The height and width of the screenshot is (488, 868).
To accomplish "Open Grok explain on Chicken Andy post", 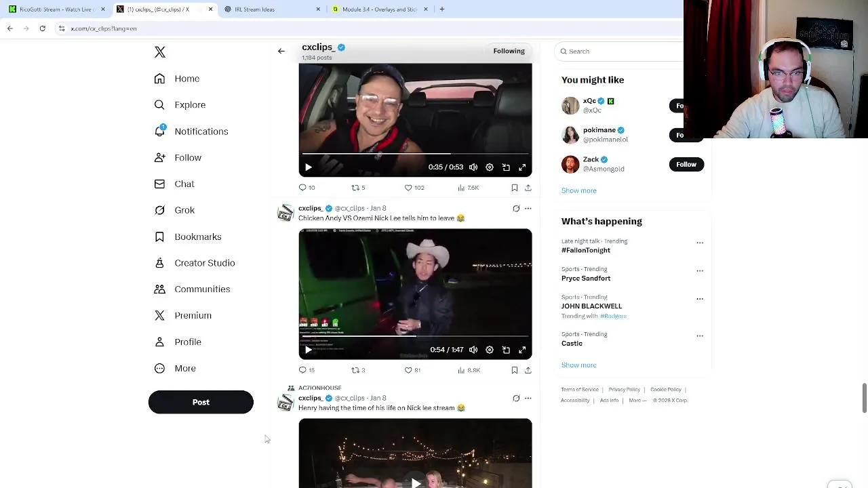I will [x=516, y=209].
